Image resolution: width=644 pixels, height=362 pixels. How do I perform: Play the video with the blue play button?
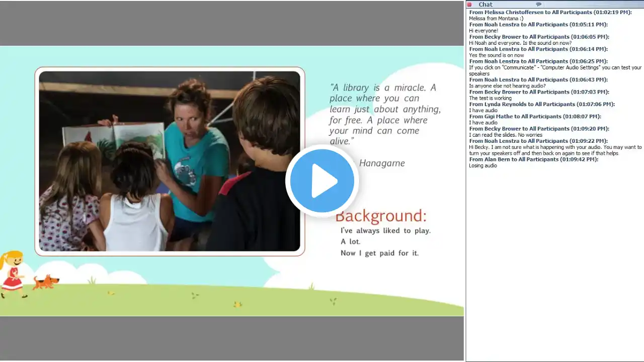tap(322, 181)
